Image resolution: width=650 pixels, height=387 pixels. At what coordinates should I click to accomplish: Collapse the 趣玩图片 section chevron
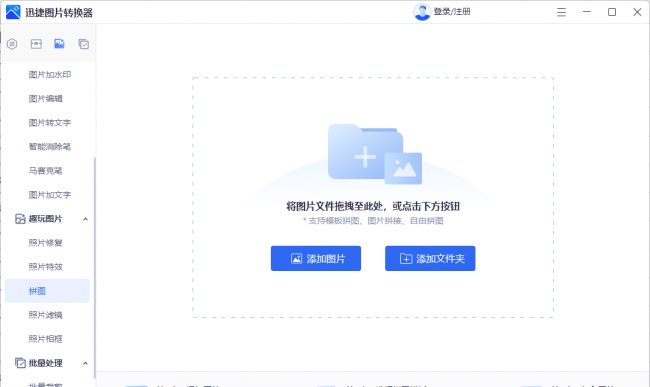[x=85, y=219]
